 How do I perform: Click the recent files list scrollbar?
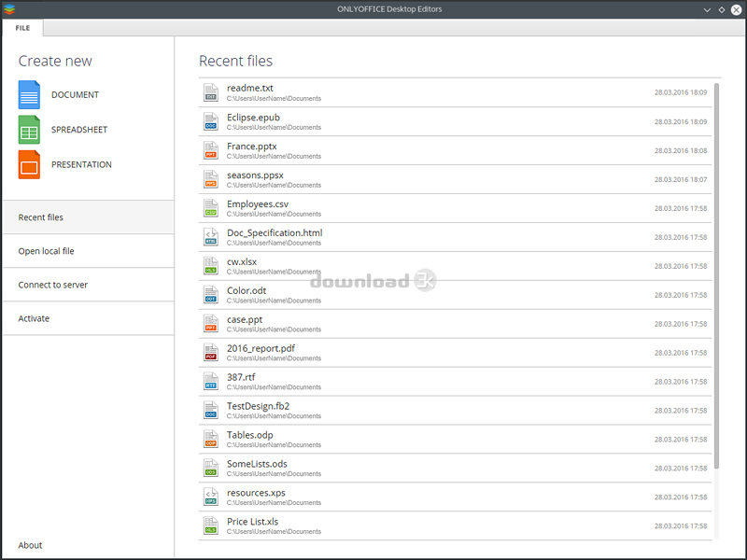(x=716, y=276)
